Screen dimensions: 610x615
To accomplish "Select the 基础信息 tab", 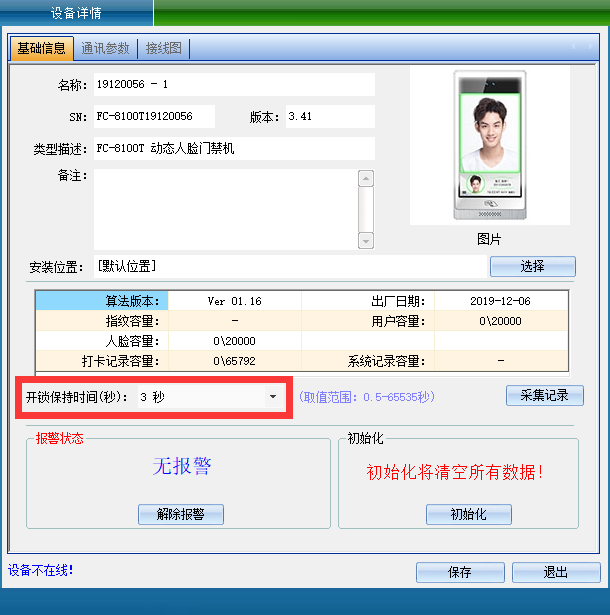I will pyautogui.click(x=42, y=48).
